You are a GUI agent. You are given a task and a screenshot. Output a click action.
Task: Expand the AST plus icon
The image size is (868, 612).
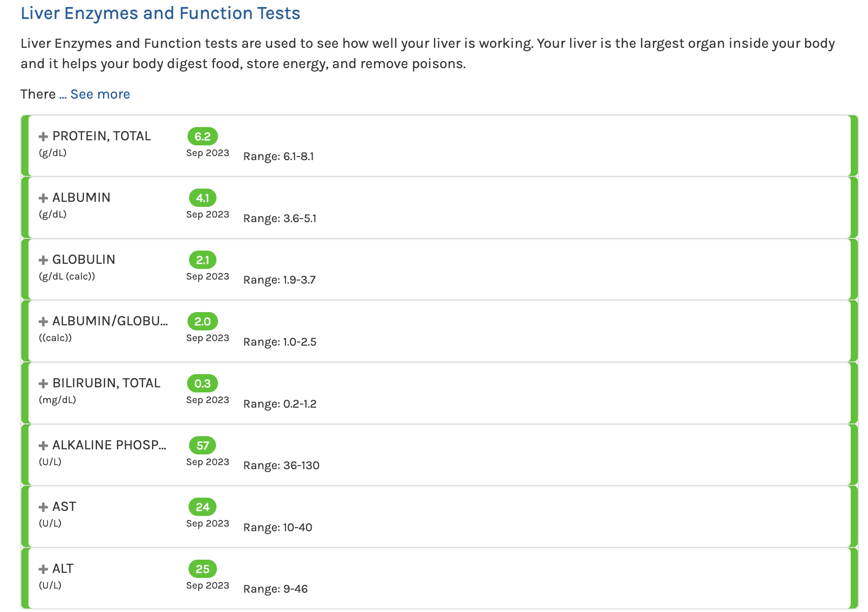pyautogui.click(x=44, y=507)
